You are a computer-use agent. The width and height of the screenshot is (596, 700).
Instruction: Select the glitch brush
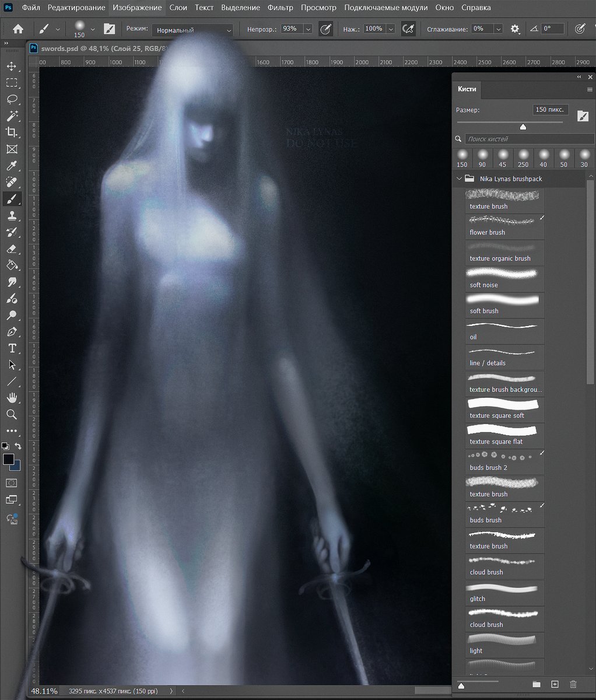click(x=505, y=592)
